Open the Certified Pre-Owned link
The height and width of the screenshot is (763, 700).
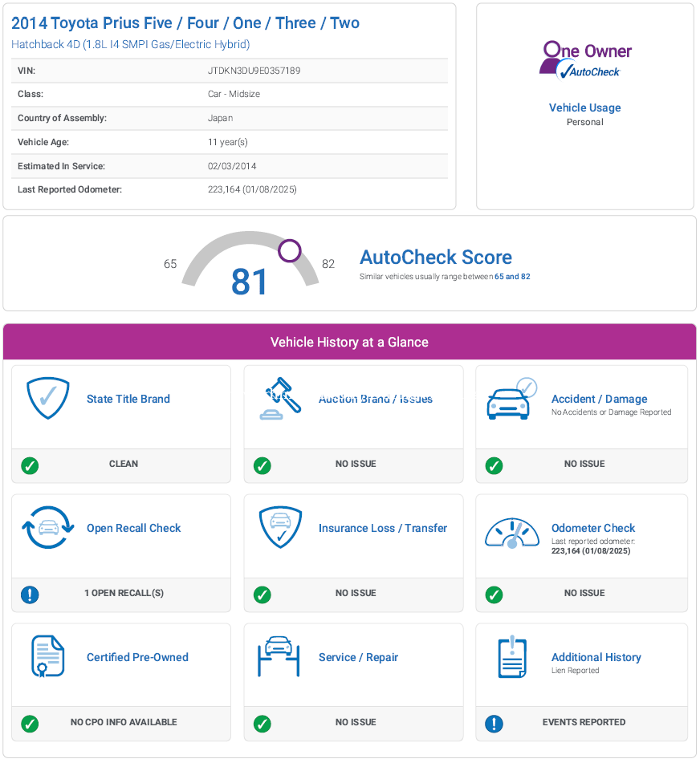137,657
